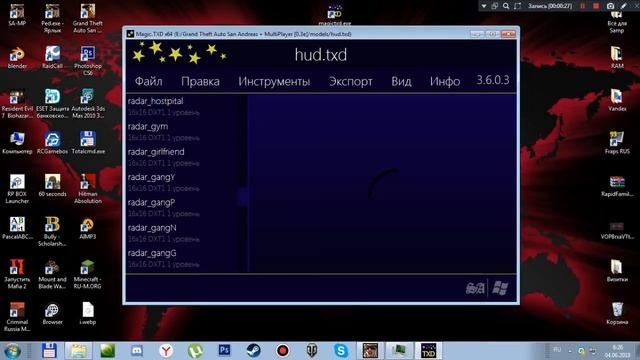The height and width of the screenshot is (360, 640).
Task: Click the recorder magnifier zoom icon
Action: 506,6
